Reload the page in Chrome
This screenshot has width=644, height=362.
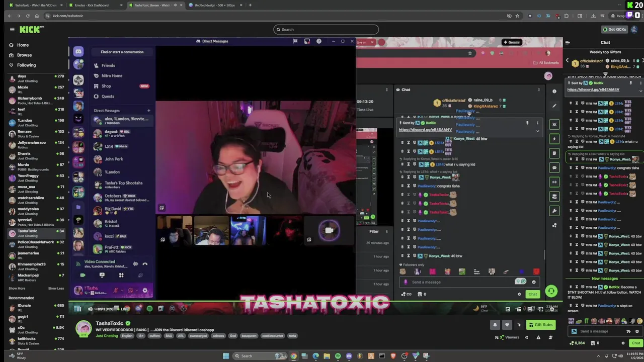tap(27, 16)
